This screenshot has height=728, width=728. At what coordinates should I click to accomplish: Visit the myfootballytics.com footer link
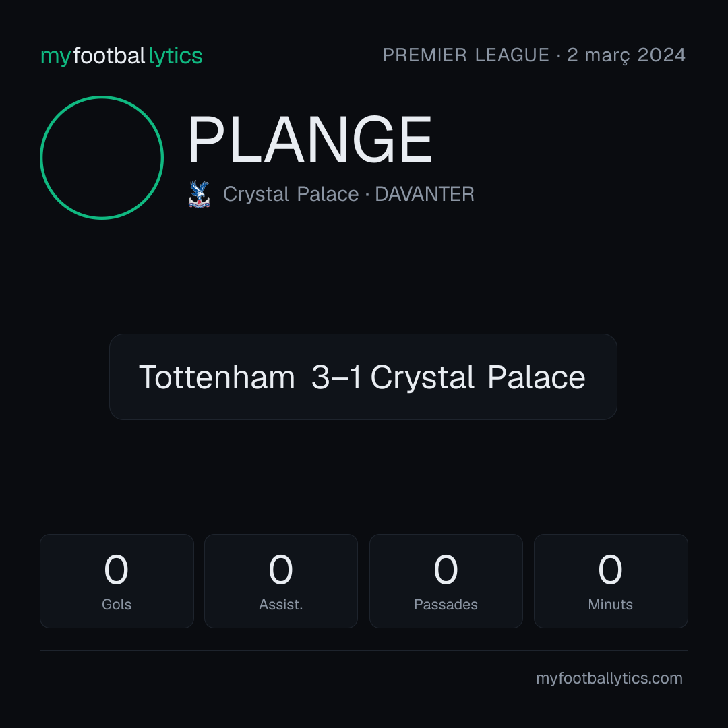click(x=609, y=678)
